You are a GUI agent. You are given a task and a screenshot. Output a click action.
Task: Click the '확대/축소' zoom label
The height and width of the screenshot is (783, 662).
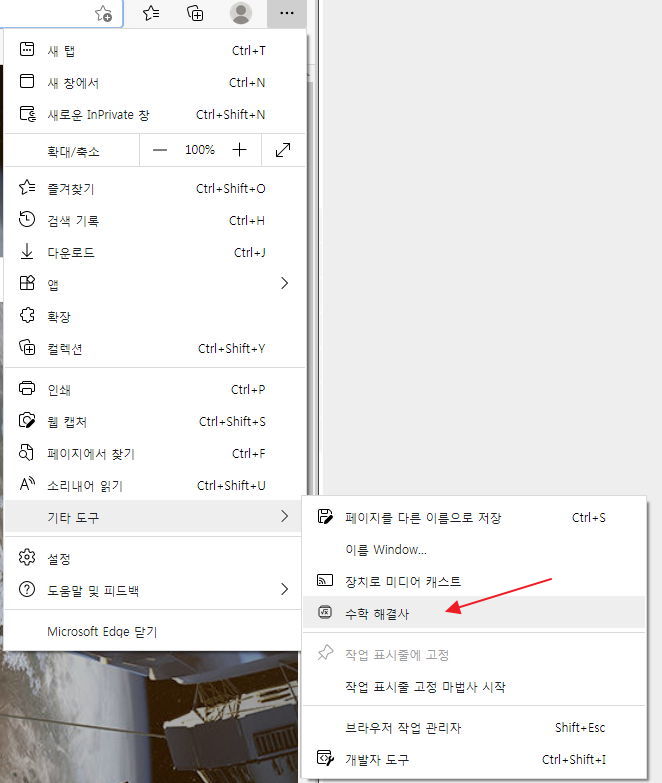[73, 151]
